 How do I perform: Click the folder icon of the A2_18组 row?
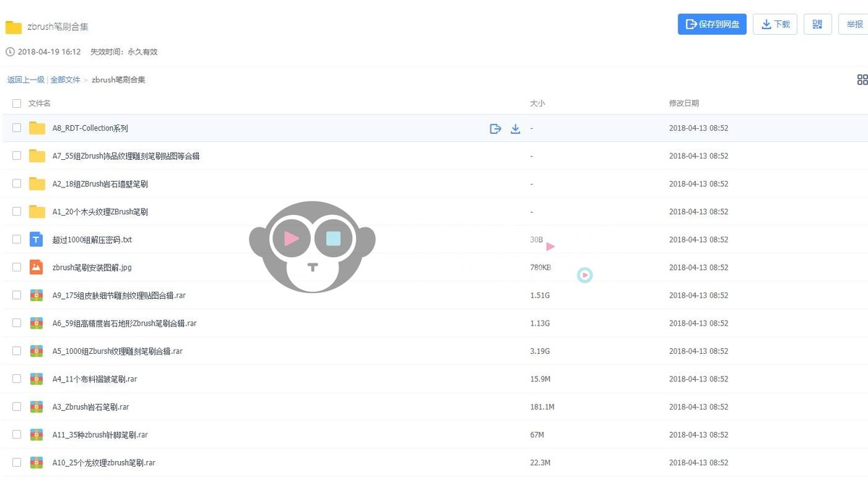coord(37,184)
